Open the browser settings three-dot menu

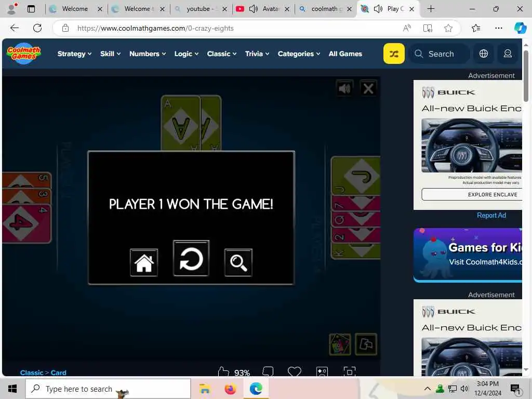(498, 28)
